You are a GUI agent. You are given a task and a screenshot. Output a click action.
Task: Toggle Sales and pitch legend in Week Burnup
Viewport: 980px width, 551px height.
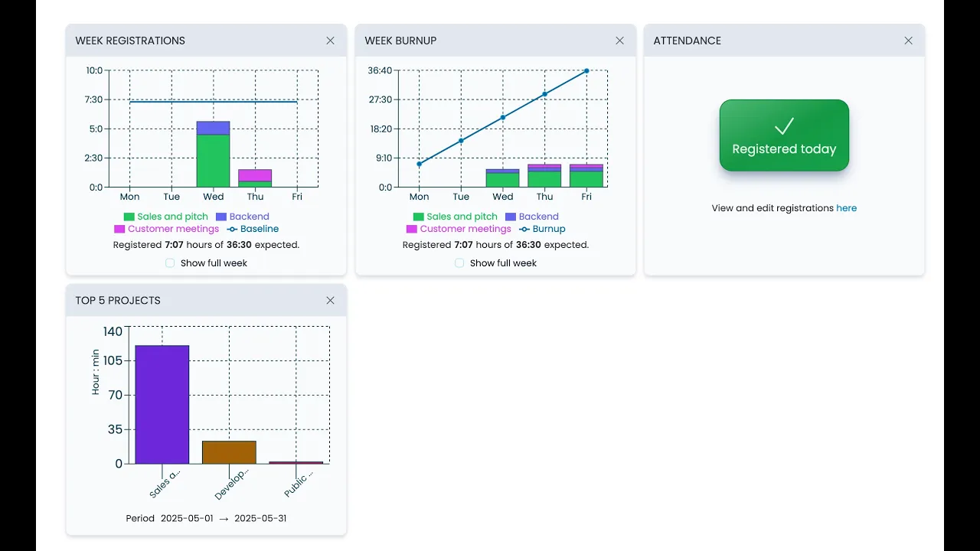click(x=455, y=217)
